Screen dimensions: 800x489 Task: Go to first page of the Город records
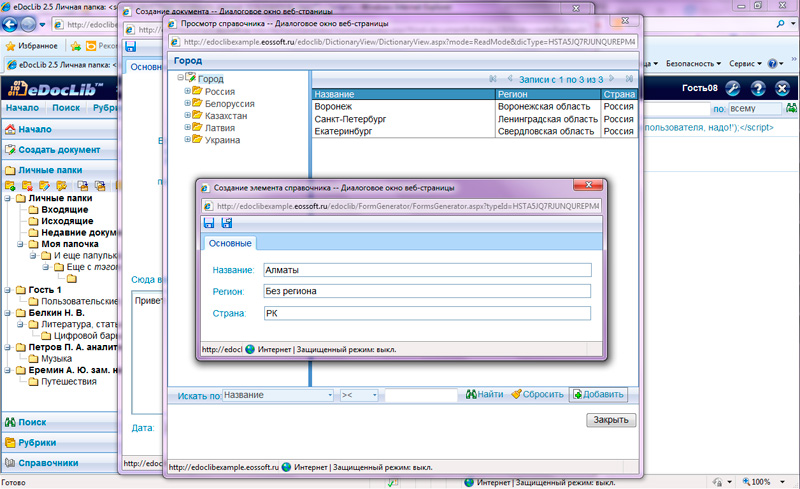click(x=492, y=79)
